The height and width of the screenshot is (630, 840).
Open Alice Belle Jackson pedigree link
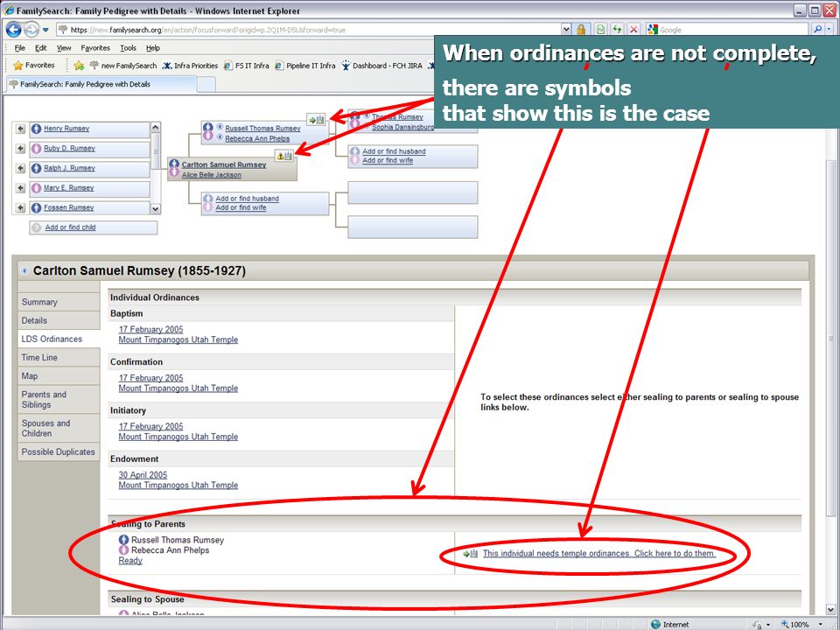coord(211,175)
